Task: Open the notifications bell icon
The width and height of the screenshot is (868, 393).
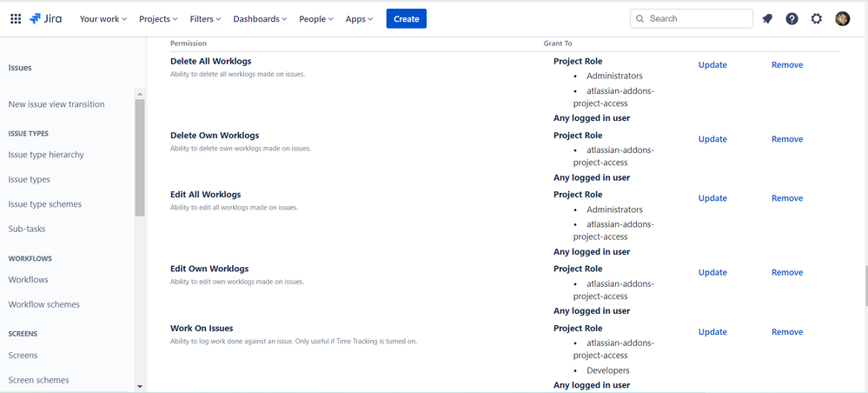Action: (x=767, y=19)
